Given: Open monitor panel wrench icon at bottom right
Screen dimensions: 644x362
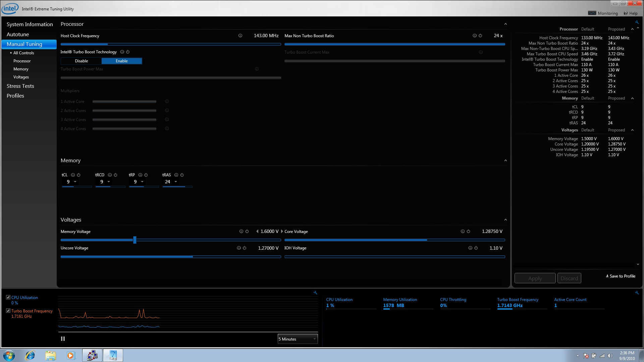Looking at the screenshot, I should [637, 293].
